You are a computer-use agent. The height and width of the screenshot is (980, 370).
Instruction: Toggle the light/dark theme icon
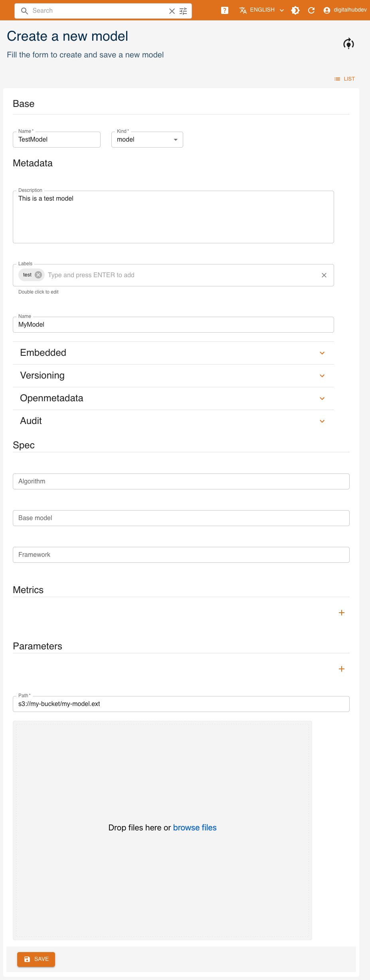[x=295, y=10]
